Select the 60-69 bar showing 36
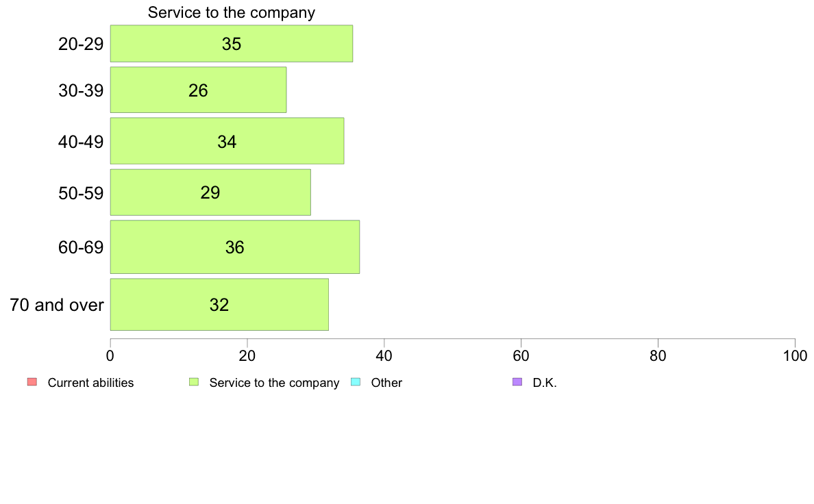814x504 pixels. pyautogui.click(x=234, y=247)
